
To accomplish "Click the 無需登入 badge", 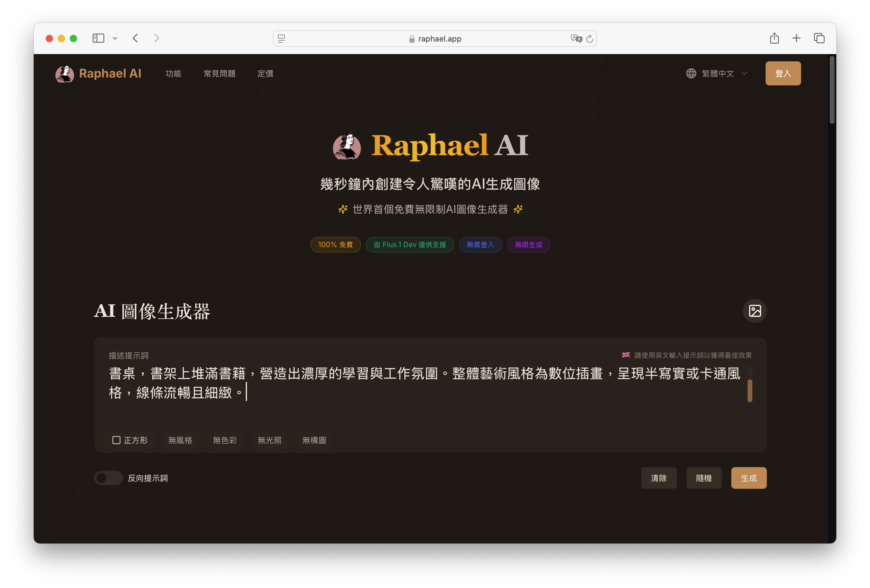I will tap(480, 245).
